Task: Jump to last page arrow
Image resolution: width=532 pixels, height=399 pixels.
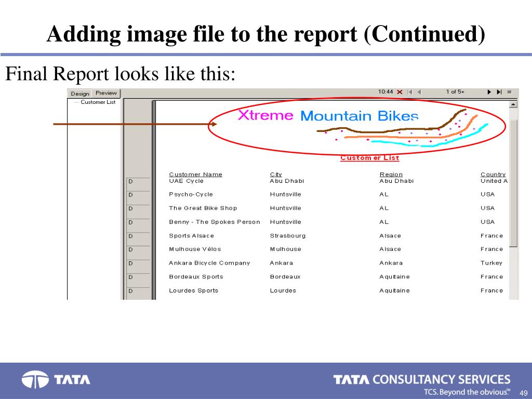Action: click(499, 92)
